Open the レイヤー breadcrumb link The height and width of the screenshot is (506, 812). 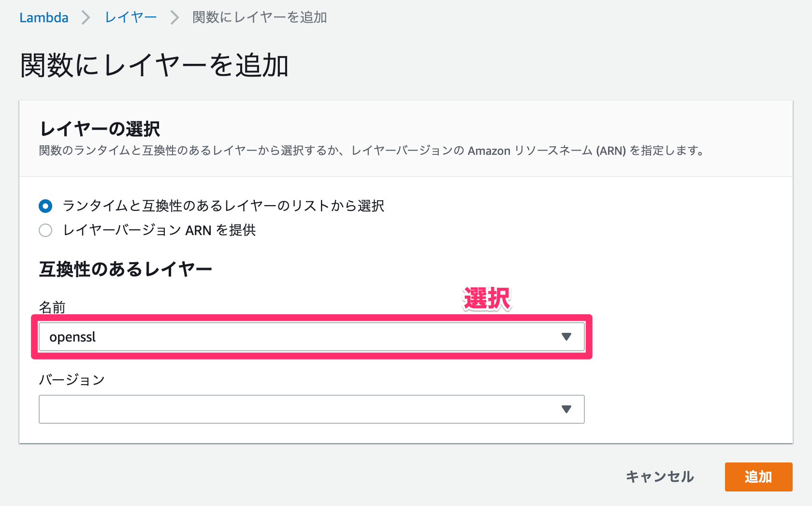click(x=130, y=17)
